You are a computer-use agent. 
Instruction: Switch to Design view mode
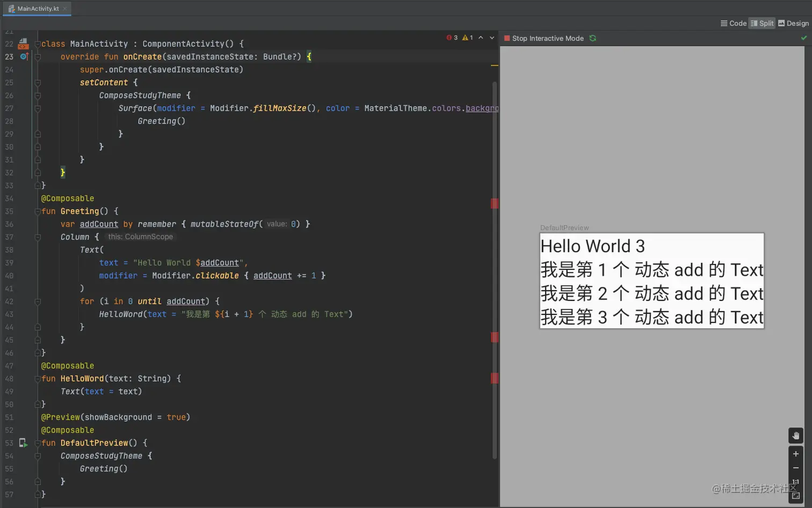[793, 23]
